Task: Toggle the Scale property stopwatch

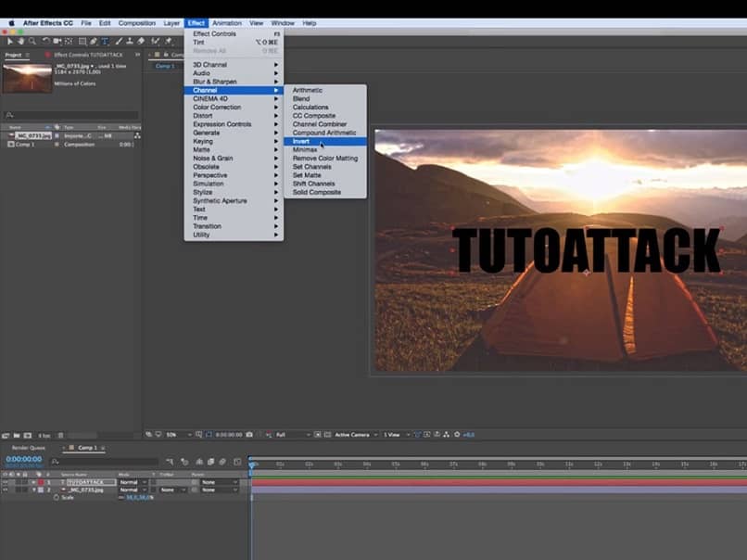Action: pyautogui.click(x=55, y=498)
